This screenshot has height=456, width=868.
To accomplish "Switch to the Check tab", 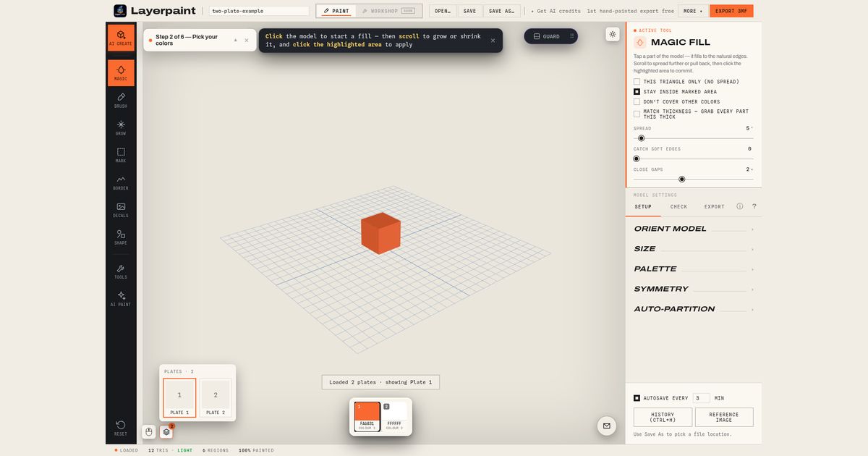I will [x=678, y=206].
